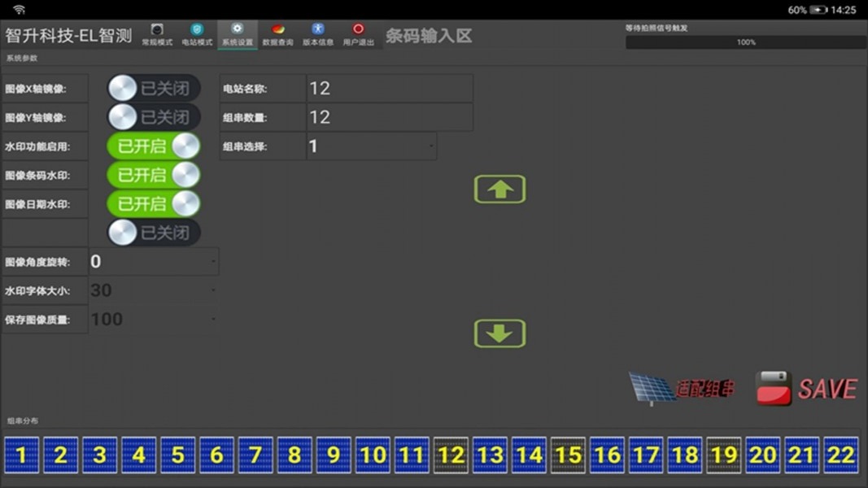Select the grey string panel 15

(567, 455)
